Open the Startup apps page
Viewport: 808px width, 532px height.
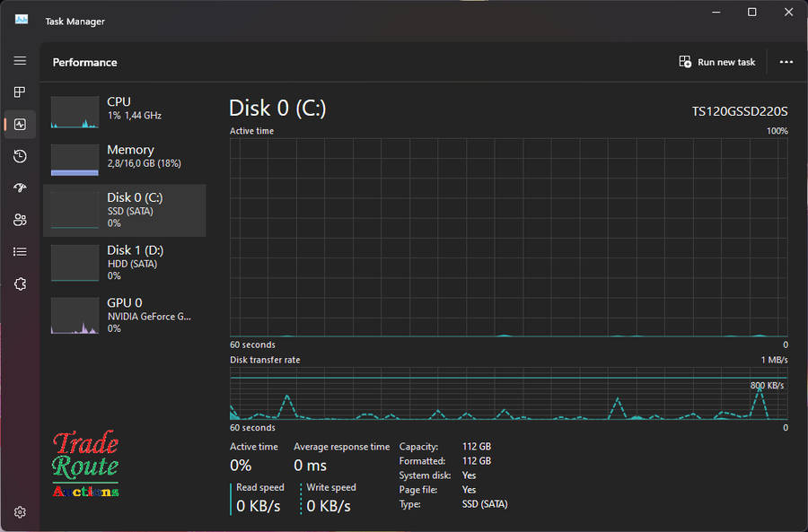20,188
